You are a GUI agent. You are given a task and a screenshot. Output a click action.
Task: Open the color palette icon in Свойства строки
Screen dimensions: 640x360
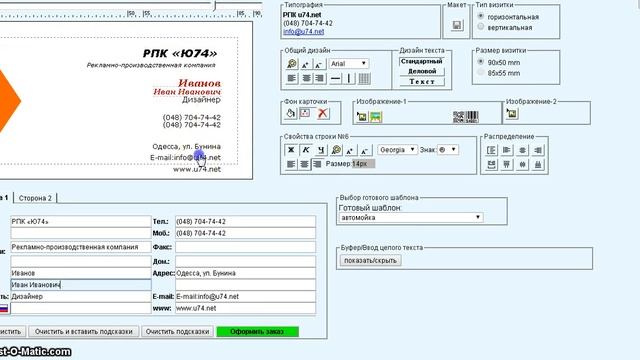336,150
